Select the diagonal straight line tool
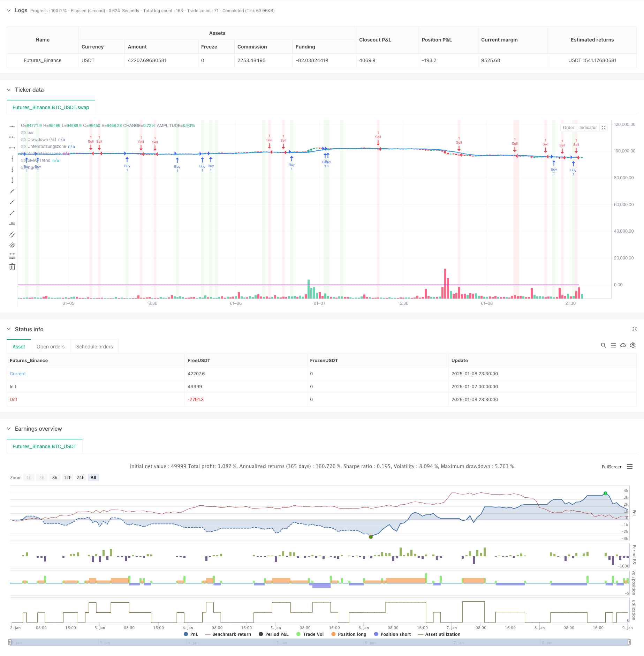The height and width of the screenshot is (656, 644). 12,191
